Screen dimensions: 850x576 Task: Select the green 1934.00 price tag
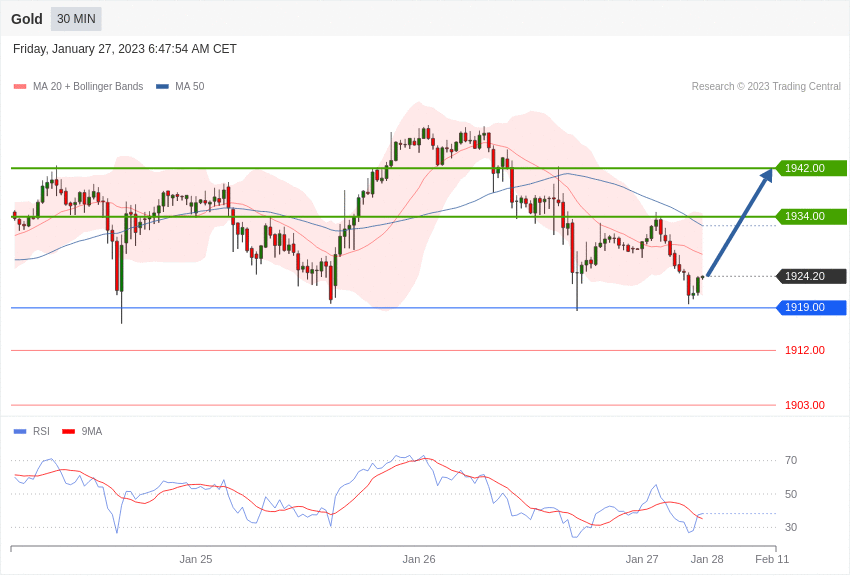pyautogui.click(x=811, y=216)
